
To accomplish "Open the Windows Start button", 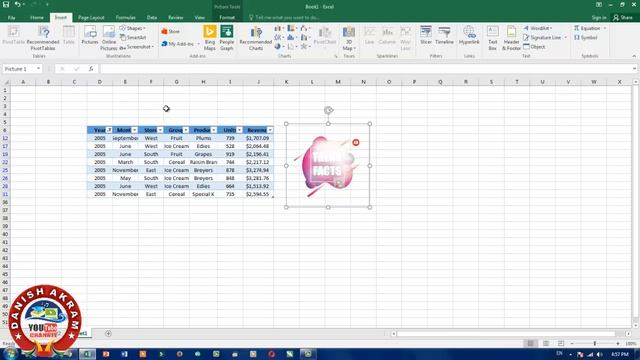I will [x=9, y=353].
